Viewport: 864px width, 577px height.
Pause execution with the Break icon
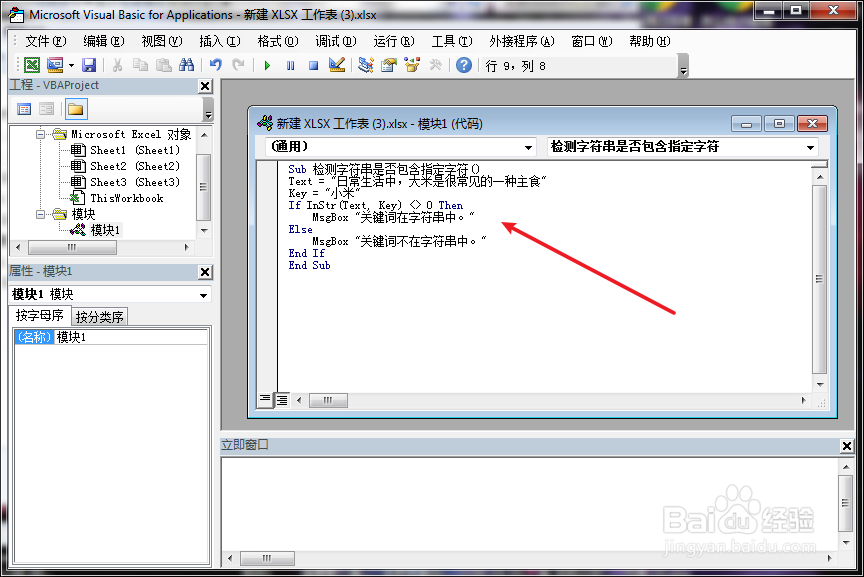pos(290,66)
